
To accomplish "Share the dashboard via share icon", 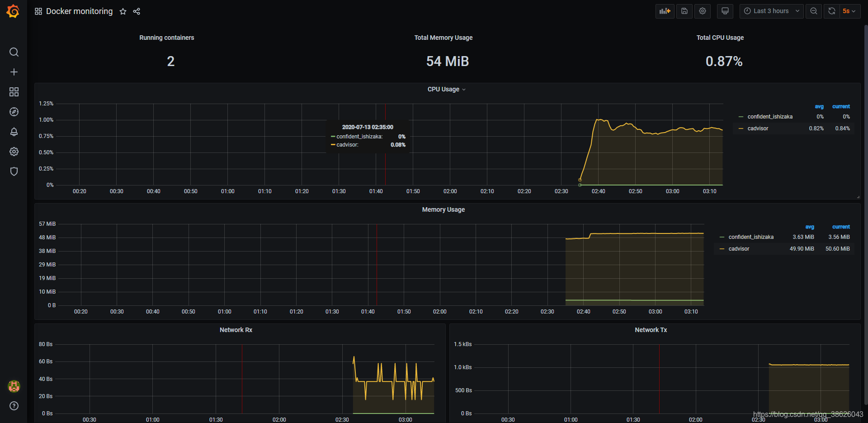I will 137,11.
